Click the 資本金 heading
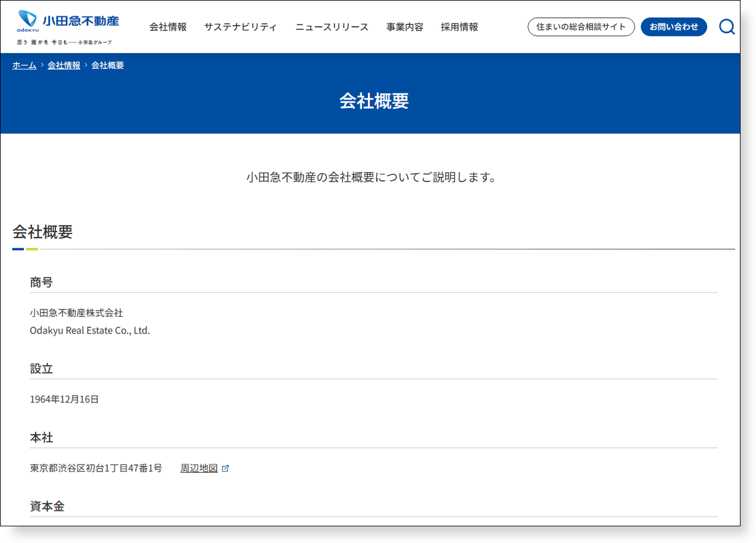The width and height of the screenshot is (756, 543). (x=47, y=506)
